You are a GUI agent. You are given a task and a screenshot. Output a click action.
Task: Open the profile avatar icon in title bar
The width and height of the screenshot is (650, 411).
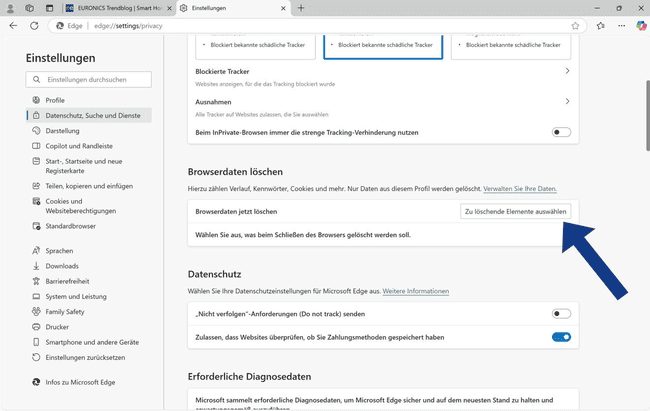coord(10,8)
